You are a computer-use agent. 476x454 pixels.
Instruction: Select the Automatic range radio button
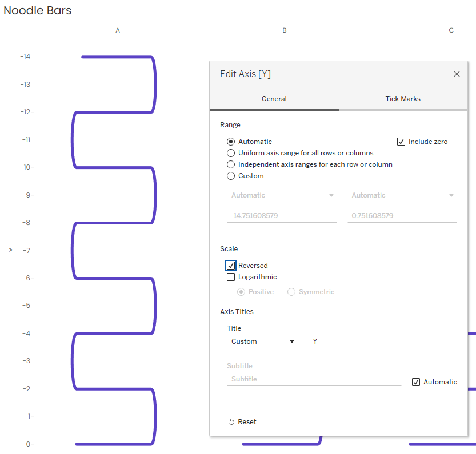(231, 142)
